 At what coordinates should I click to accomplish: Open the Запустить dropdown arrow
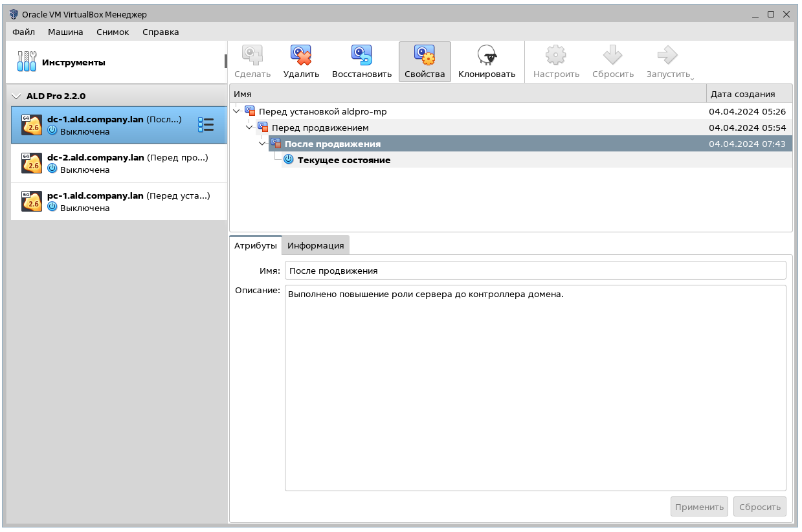click(x=692, y=78)
